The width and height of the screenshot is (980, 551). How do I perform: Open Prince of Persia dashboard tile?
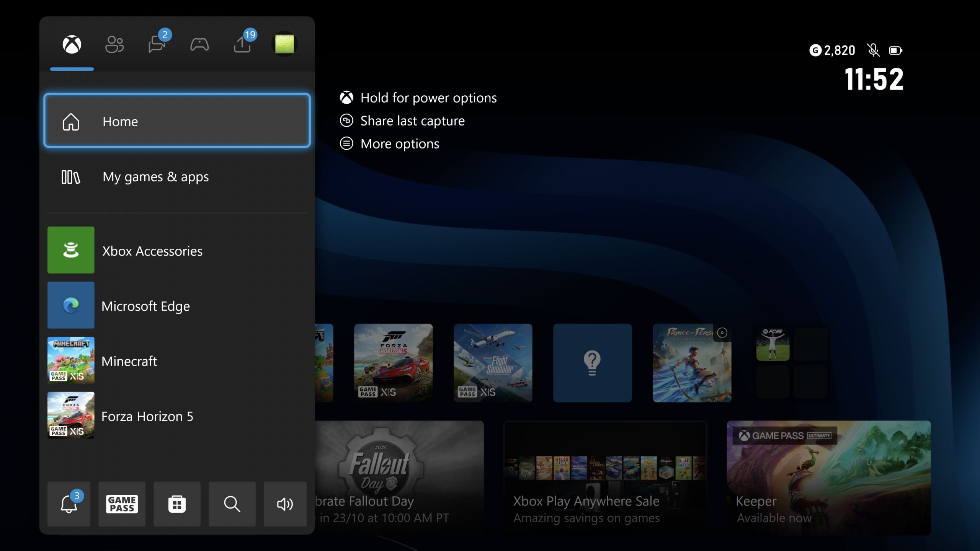point(692,363)
